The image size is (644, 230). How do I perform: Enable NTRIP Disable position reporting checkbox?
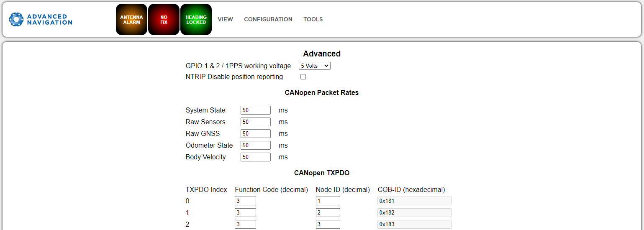point(303,77)
